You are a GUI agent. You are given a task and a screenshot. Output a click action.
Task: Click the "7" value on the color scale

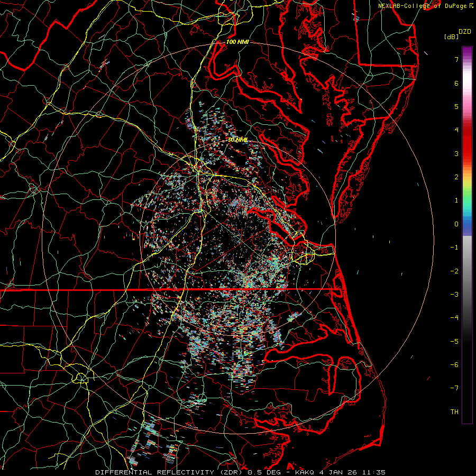456,59
